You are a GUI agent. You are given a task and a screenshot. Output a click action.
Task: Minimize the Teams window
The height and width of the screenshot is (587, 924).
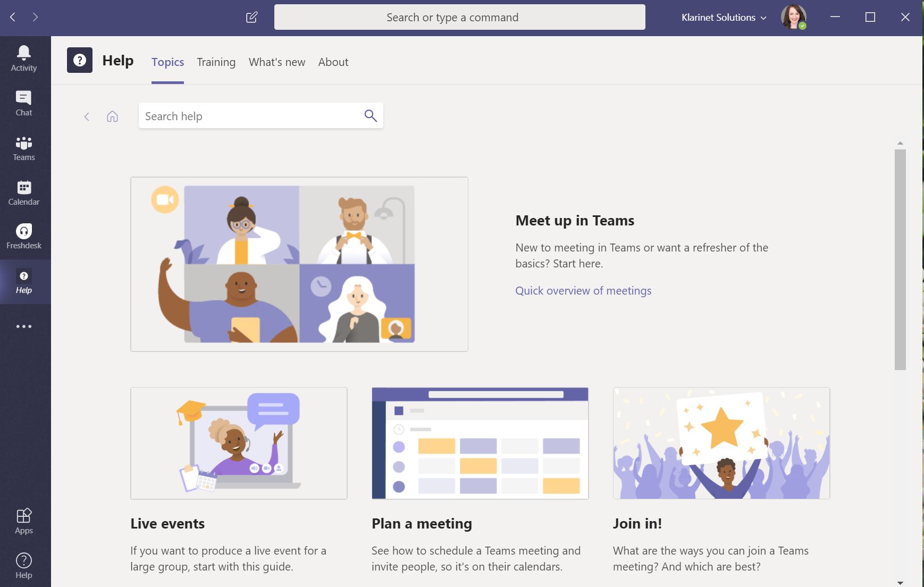point(835,17)
